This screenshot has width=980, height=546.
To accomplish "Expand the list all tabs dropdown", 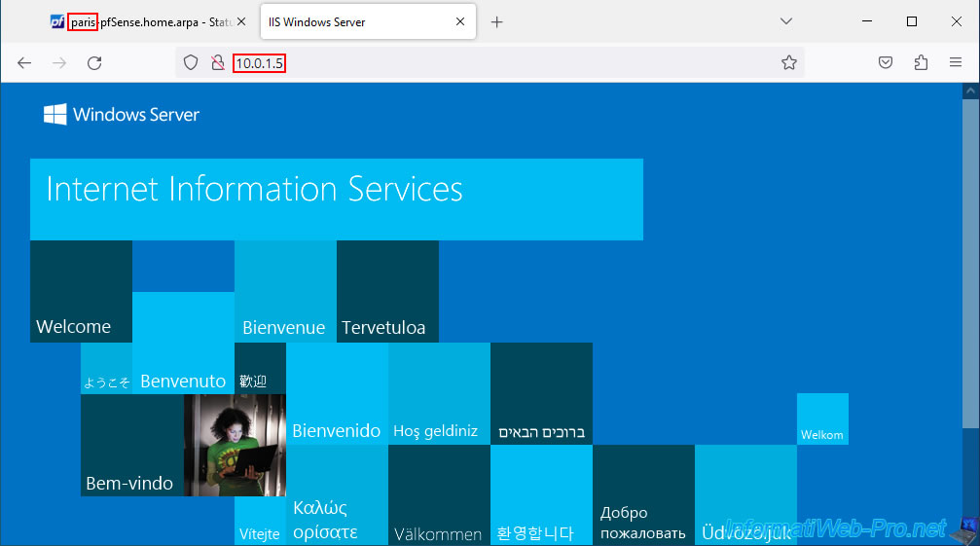I will point(786,21).
